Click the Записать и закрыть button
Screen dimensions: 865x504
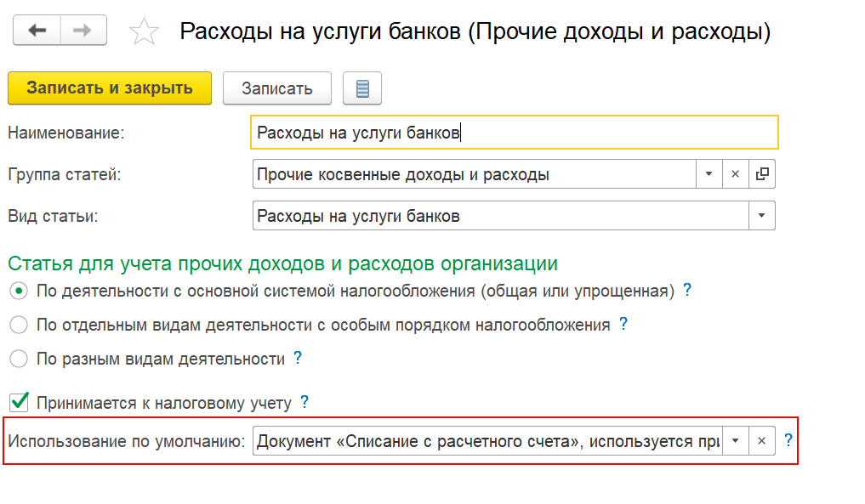(x=110, y=88)
